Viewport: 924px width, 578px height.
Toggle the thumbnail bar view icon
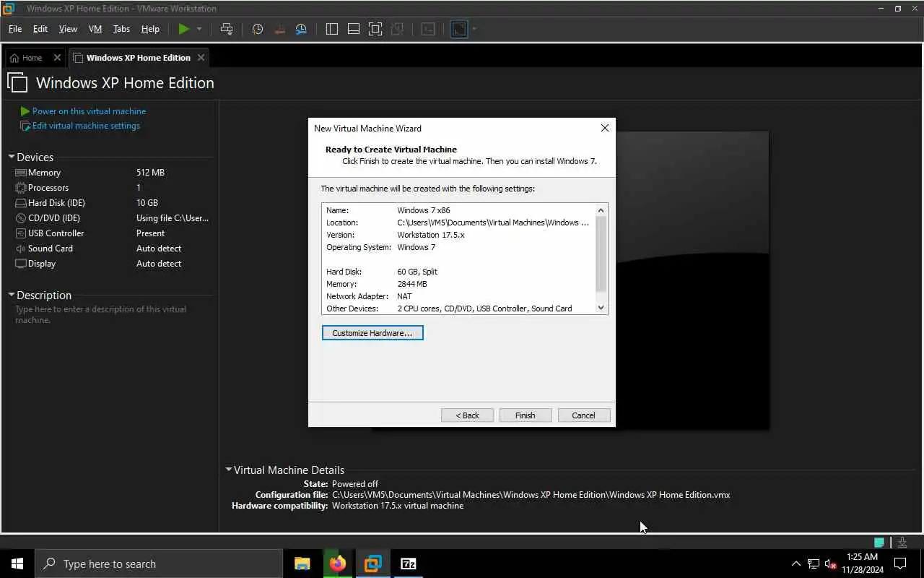pyautogui.click(x=354, y=29)
